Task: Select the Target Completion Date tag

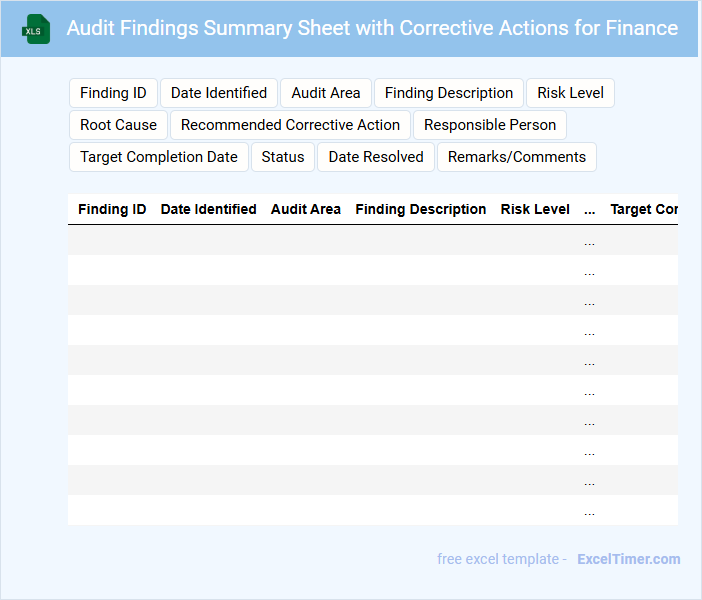Action: point(158,157)
